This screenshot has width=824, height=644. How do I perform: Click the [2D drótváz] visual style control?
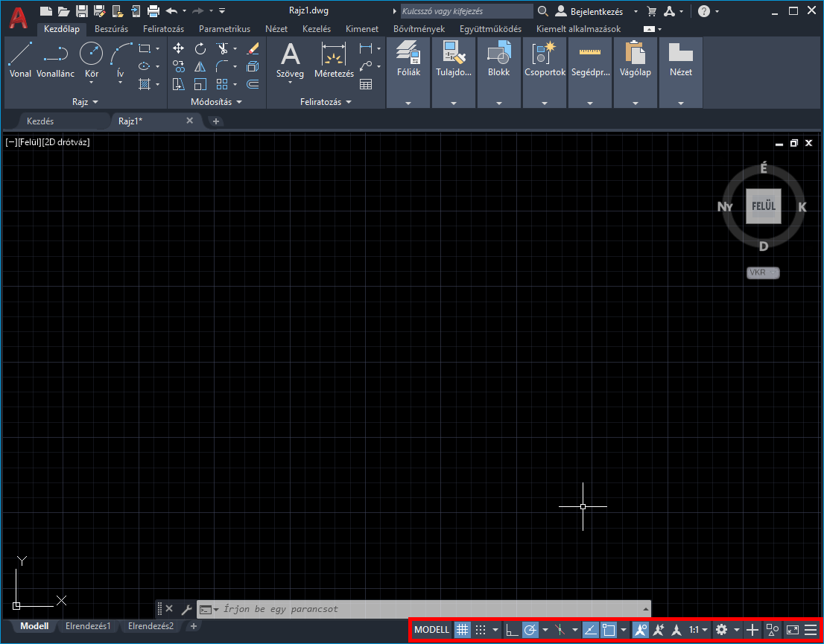(66, 141)
